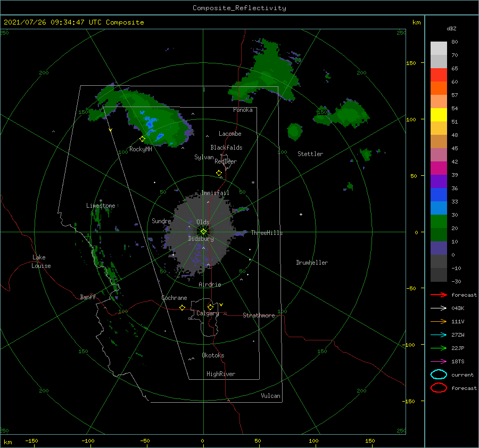This screenshot has height=448, width=479.
Task: Pick the tan swatch between 48 and 45
Action: click(439, 141)
